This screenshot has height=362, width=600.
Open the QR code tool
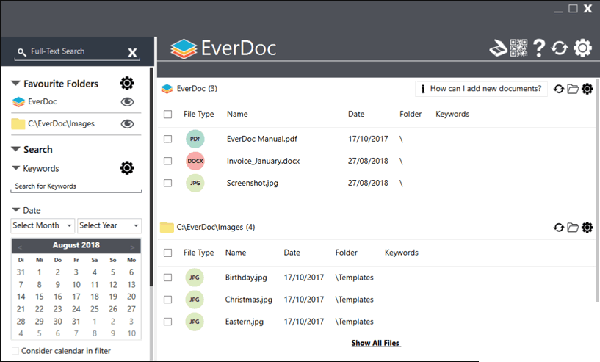click(518, 48)
